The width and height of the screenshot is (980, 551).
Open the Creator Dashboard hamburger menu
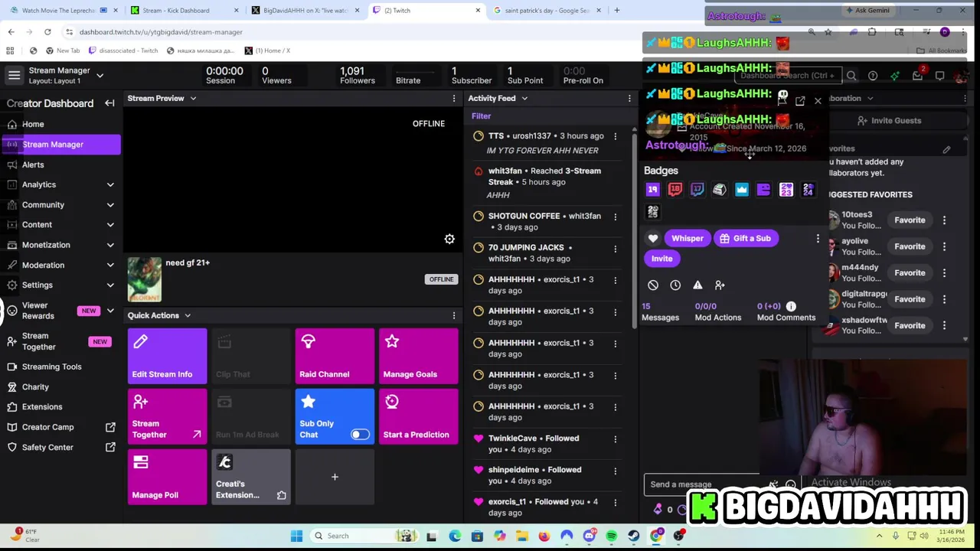(14, 75)
